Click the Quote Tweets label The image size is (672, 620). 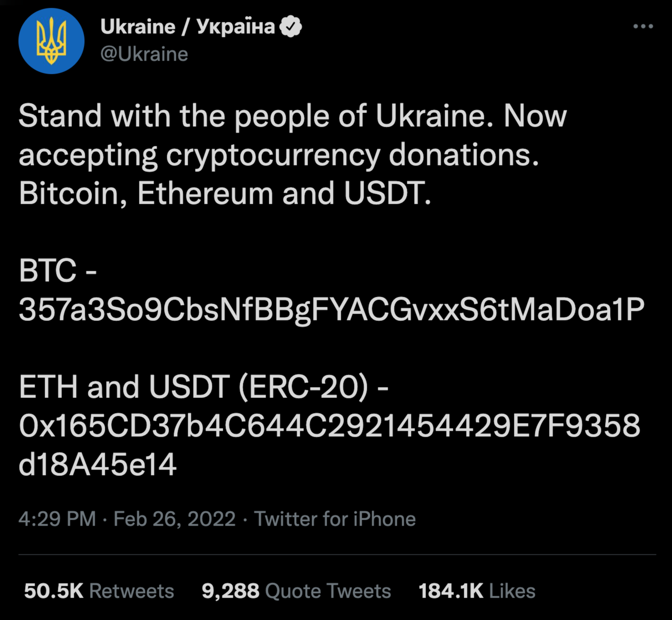[x=327, y=590]
